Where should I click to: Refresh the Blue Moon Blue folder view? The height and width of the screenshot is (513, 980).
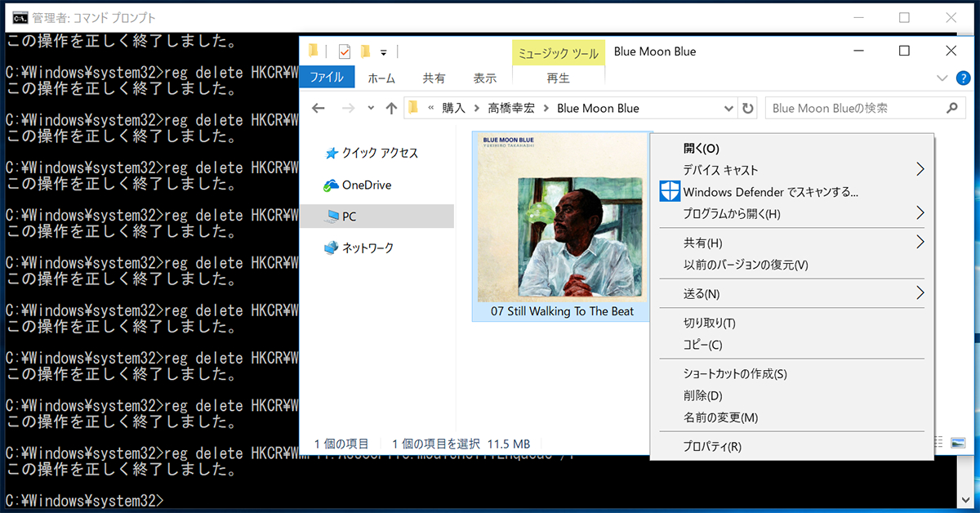748,107
